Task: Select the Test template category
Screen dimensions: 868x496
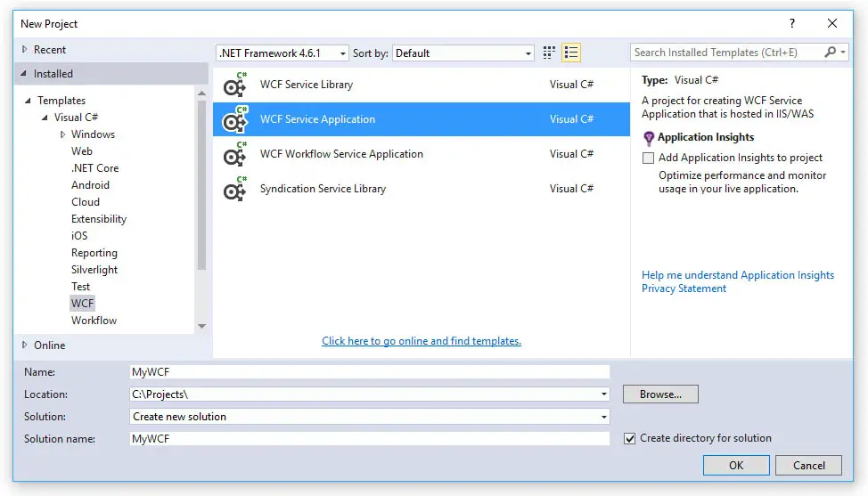Action: [x=80, y=287]
